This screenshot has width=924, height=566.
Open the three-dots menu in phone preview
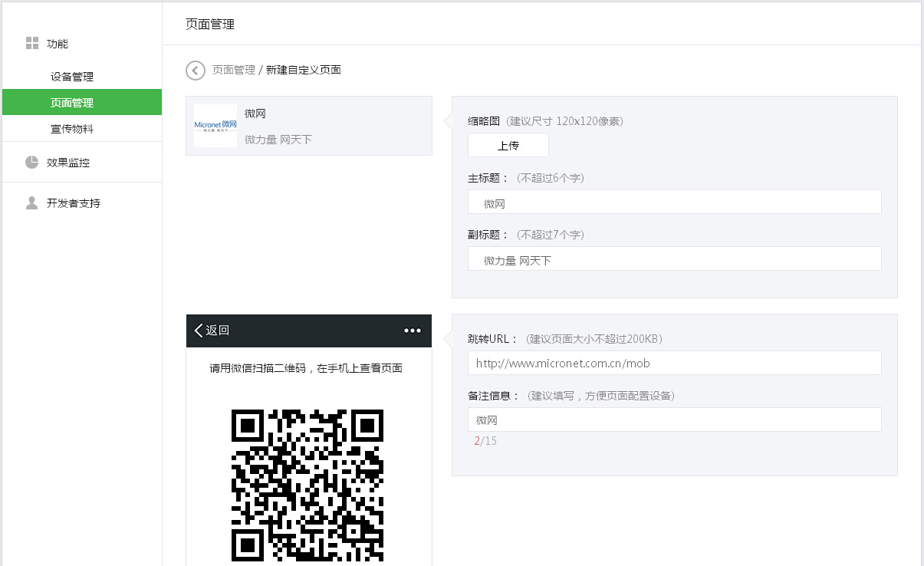(x=413, y=331)
